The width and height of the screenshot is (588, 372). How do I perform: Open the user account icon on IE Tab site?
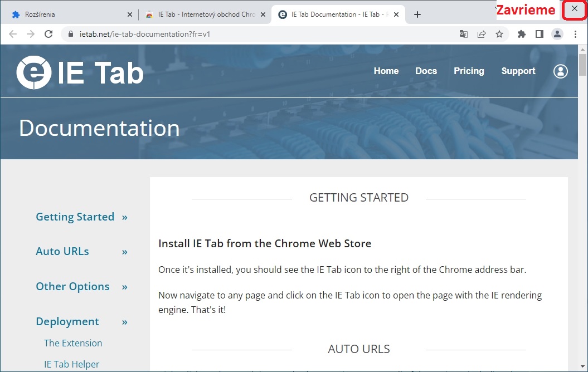(560, 71)
